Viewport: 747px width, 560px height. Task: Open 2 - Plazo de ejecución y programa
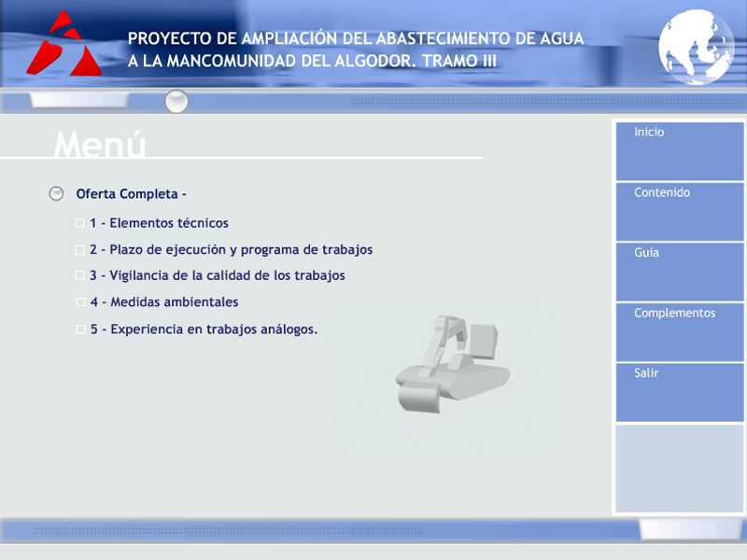[x=231, y=250]
